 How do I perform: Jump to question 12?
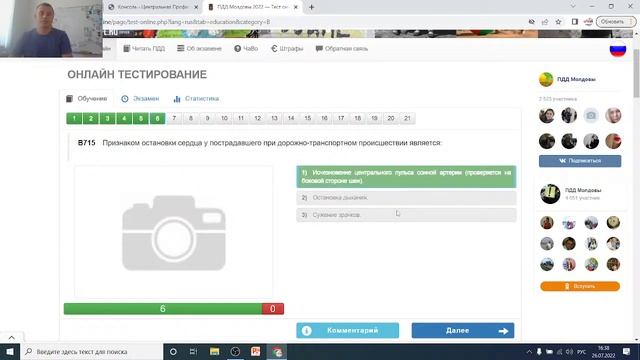pos(258,118)
